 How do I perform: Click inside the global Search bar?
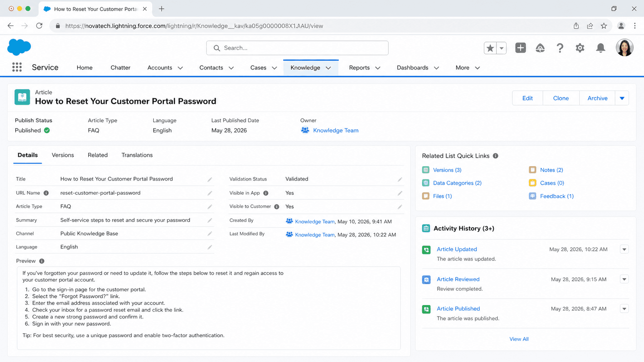(297, 48)
